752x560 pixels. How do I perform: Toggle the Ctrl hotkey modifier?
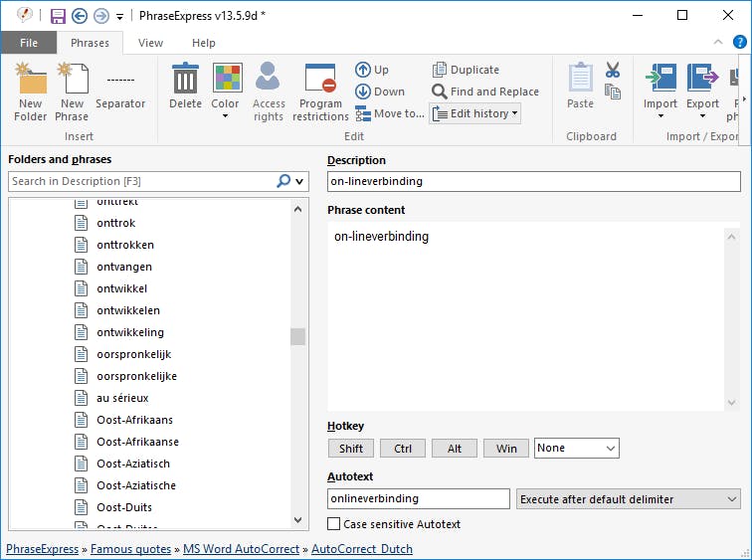(x=403, y=449)
